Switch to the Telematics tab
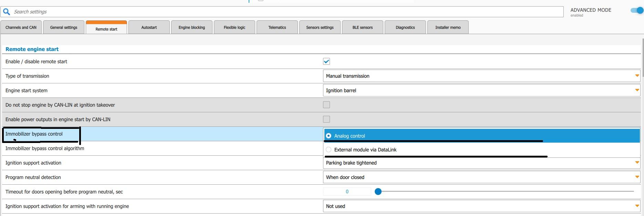 tap(277, 28)
